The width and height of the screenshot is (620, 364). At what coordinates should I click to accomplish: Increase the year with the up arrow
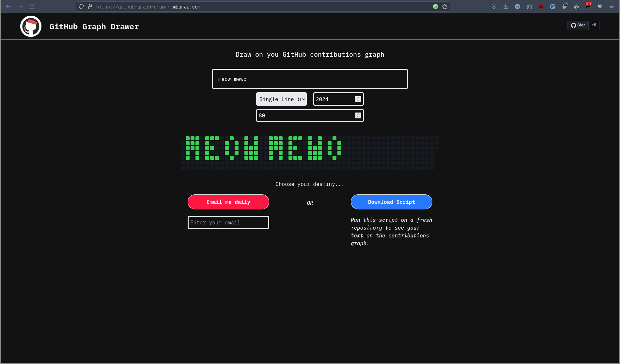pyautogui.click(x=358, y=98)
